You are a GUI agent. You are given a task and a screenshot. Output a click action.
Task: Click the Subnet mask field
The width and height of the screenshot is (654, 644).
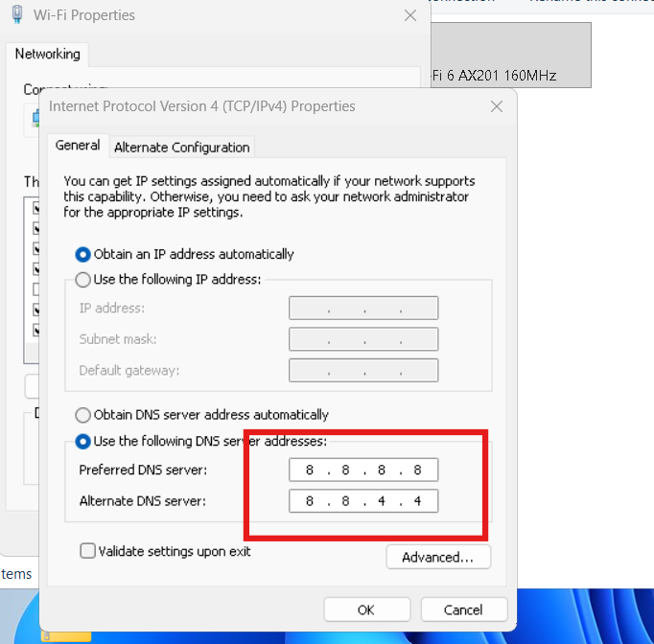tap(363, 339)
